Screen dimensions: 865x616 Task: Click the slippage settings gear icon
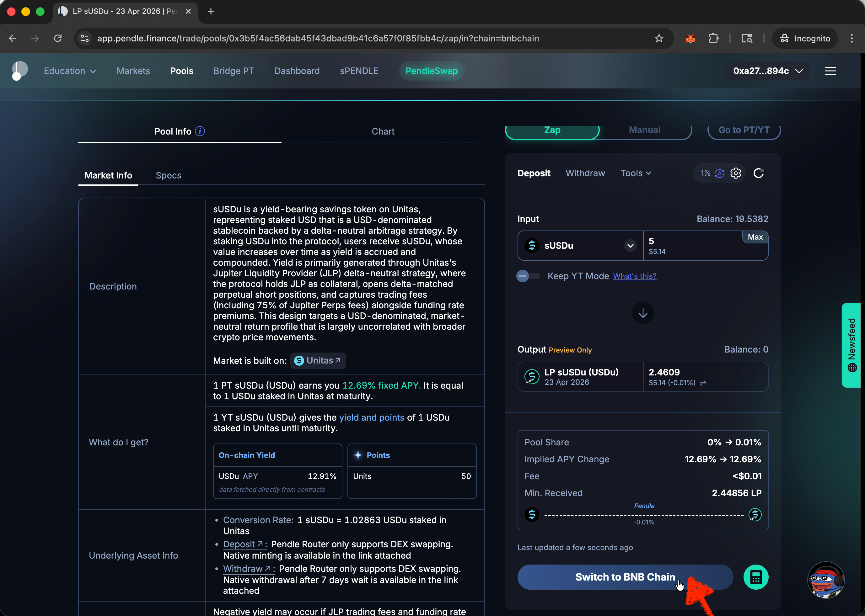coord(736,173)
